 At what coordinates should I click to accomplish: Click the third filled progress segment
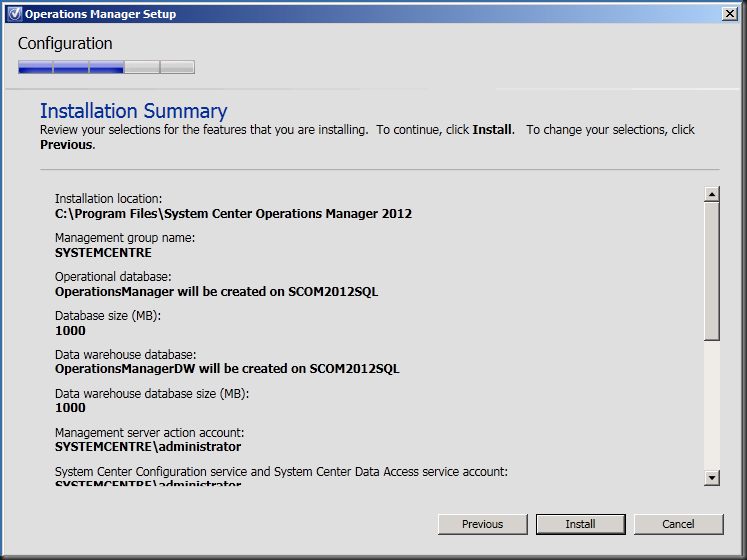click(x=106, y=67)
